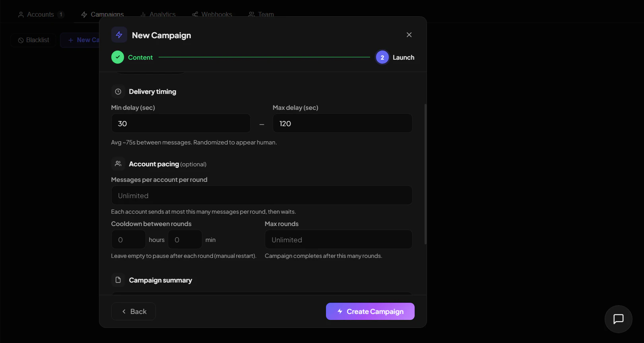Open the chat support bubble icon
Viewport: 644px width, 343px height.
coord(618,319)
